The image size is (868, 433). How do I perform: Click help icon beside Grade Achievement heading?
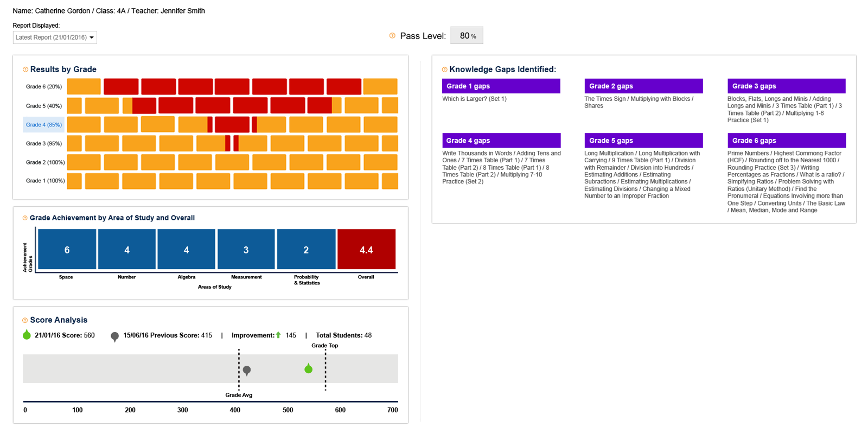[x=25, y=218]
